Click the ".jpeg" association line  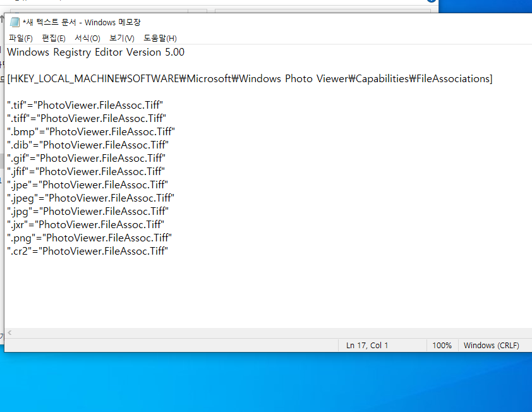90,198
